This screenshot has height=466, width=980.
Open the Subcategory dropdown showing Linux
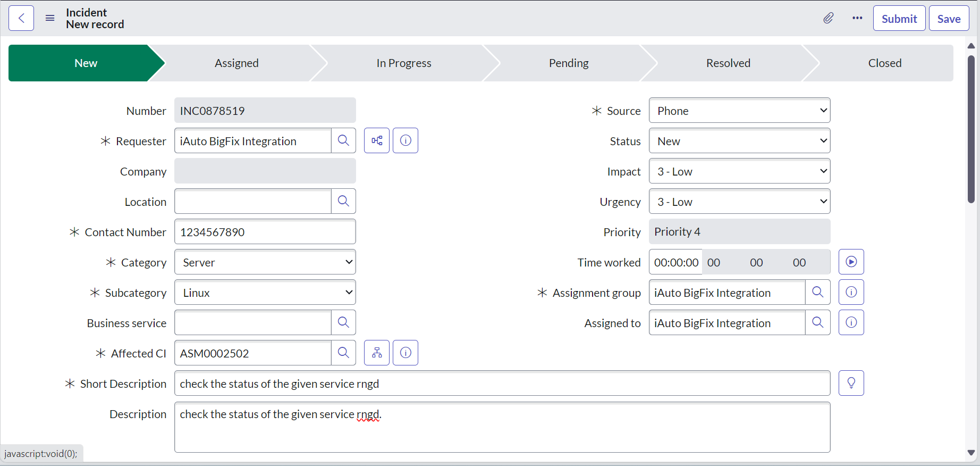click(x=265, y=293)
